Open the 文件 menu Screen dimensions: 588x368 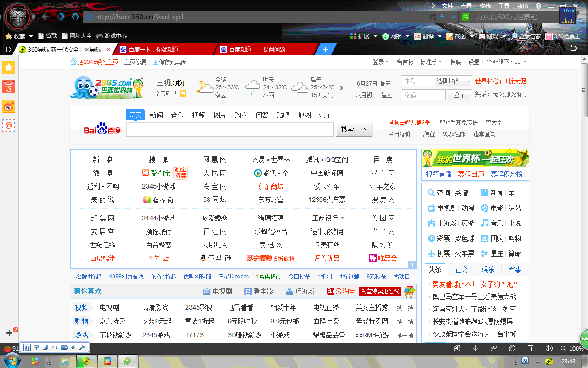click(447, 6)
